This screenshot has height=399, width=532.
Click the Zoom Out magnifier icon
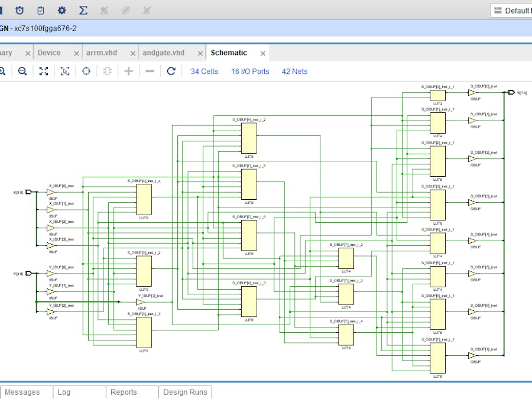[22, 71]
